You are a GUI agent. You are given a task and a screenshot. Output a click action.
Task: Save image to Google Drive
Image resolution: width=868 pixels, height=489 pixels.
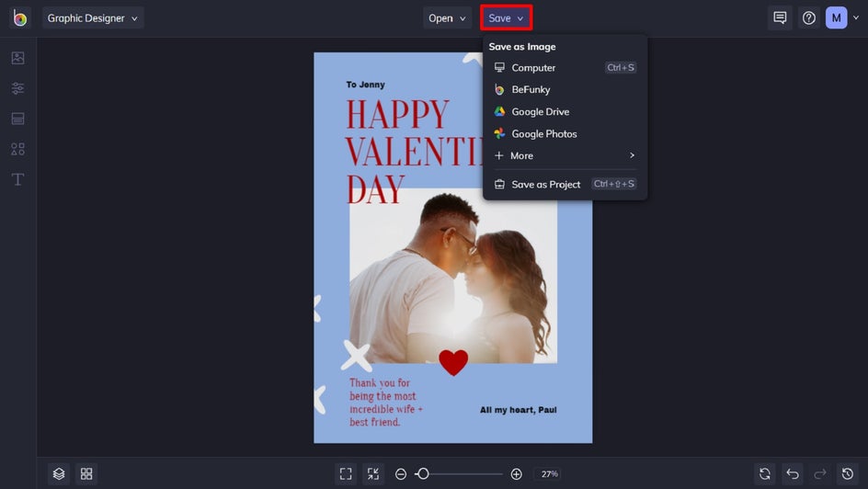tap(565, 112)
